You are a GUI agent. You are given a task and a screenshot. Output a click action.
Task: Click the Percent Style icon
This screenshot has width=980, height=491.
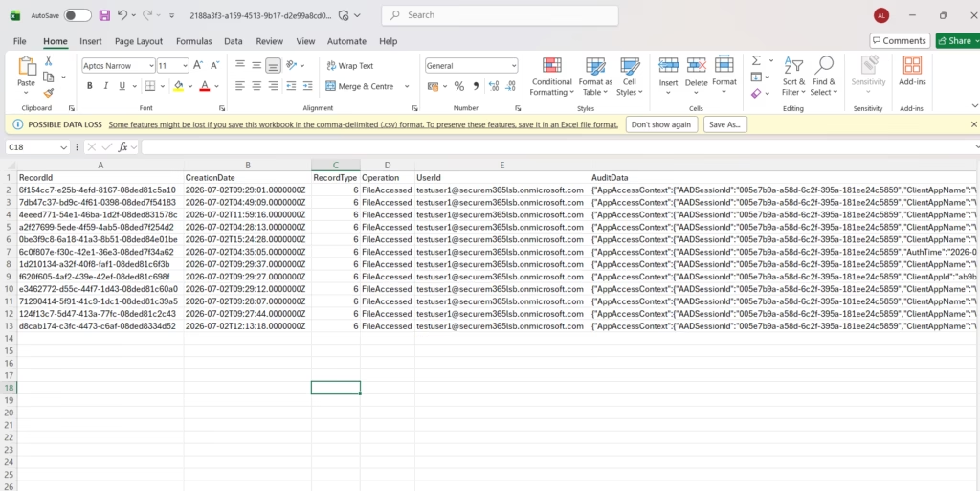[x=458, y=86]
